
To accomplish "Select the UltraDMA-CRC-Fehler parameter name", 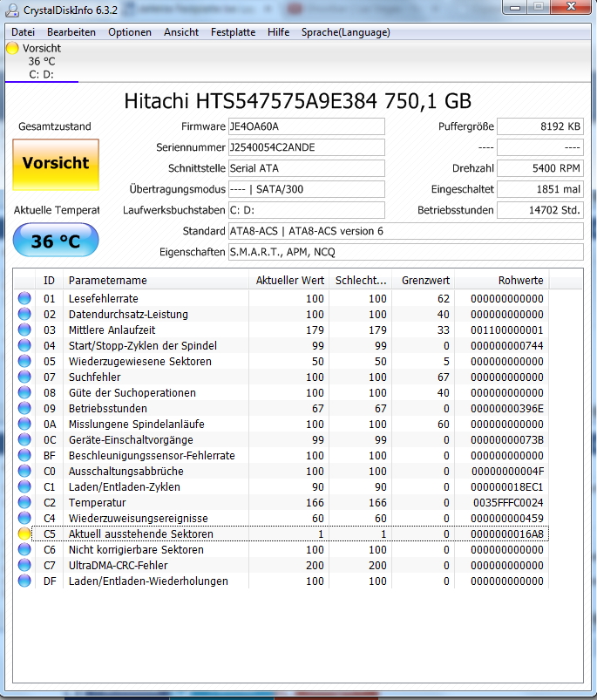I will point(119,566).
